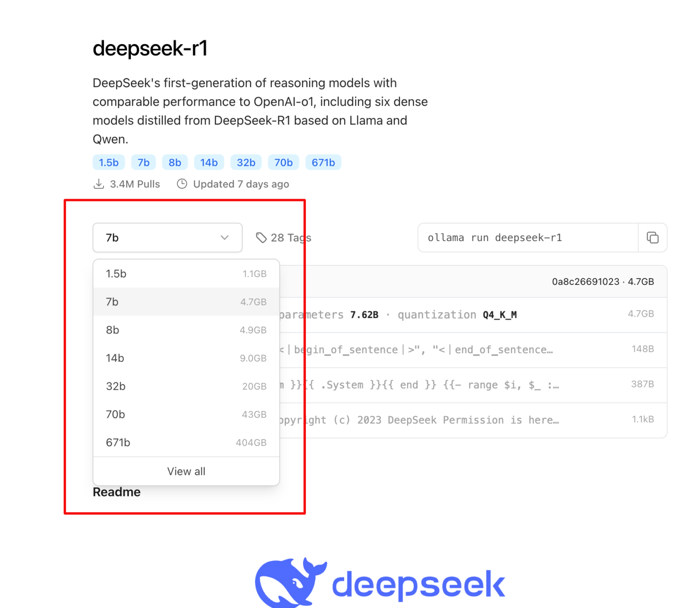This screenshot has height=608, width=700.
Task: Click the tag icon beside 28 Tags
Action: point(261,237)
